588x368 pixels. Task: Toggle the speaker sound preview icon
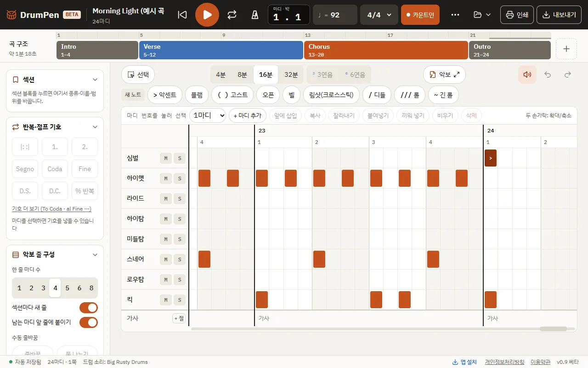(527, 75)
